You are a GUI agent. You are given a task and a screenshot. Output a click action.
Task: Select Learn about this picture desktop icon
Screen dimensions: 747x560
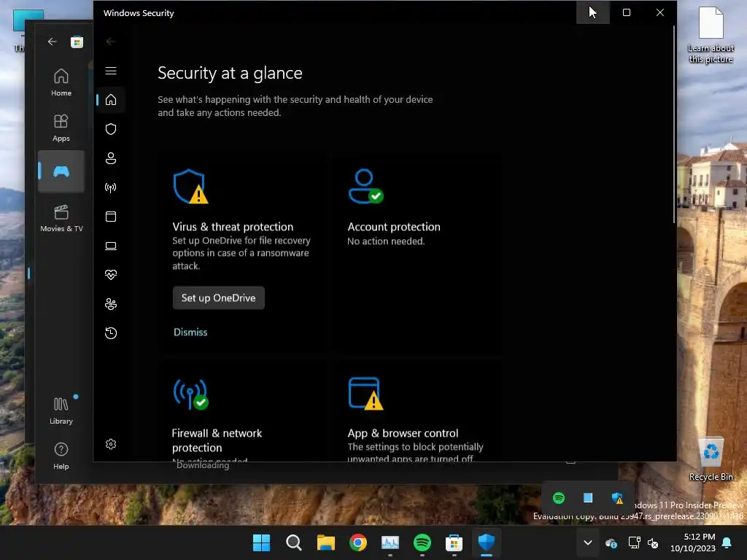[711, 35]
